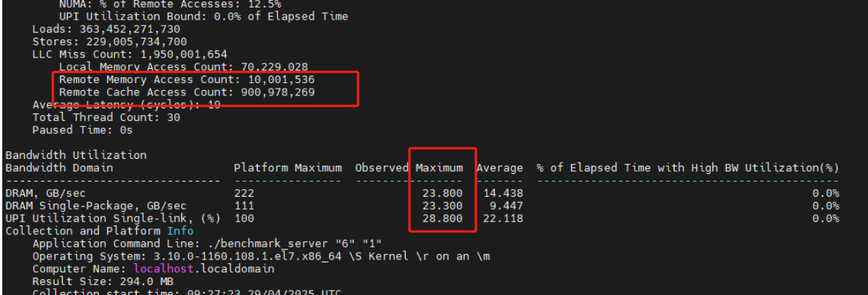868x295 pixels.
Task: Click the Local Memory Access Count line
Action: coord(184,67)
